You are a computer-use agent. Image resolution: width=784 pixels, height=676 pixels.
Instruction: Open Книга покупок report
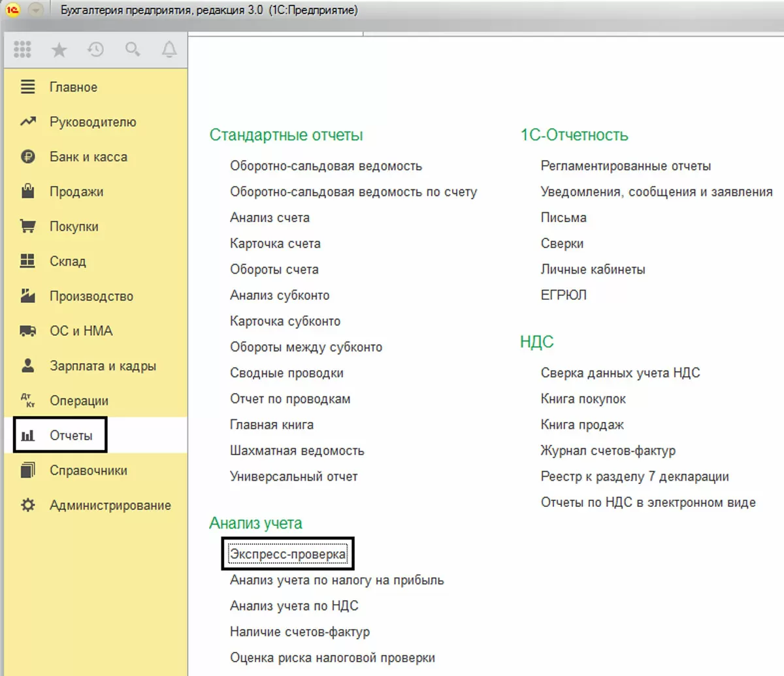point(583,399)
